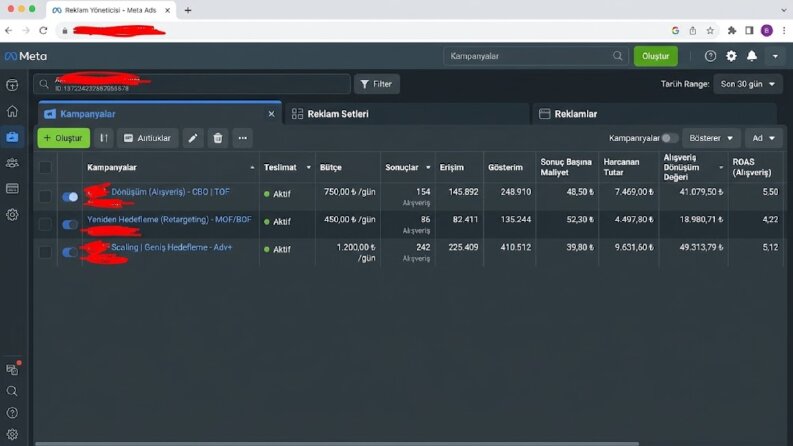Open the billing card icon in sidebar
The width and height of the screenshot is (793, 446).
point(12,189)
